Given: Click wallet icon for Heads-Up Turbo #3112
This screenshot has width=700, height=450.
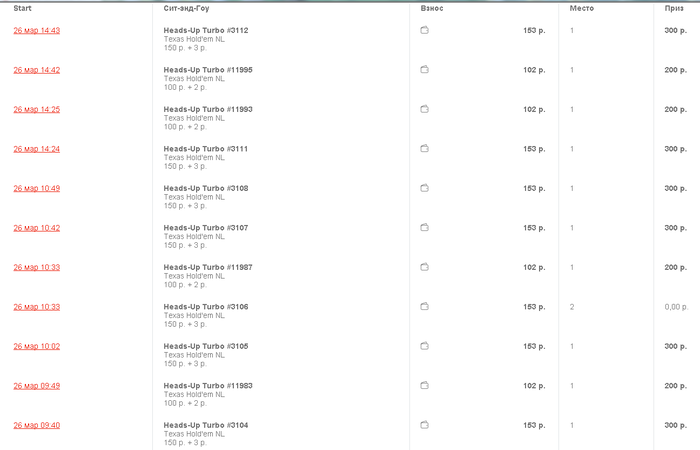Looking at the screenshot, I should 425,30.
